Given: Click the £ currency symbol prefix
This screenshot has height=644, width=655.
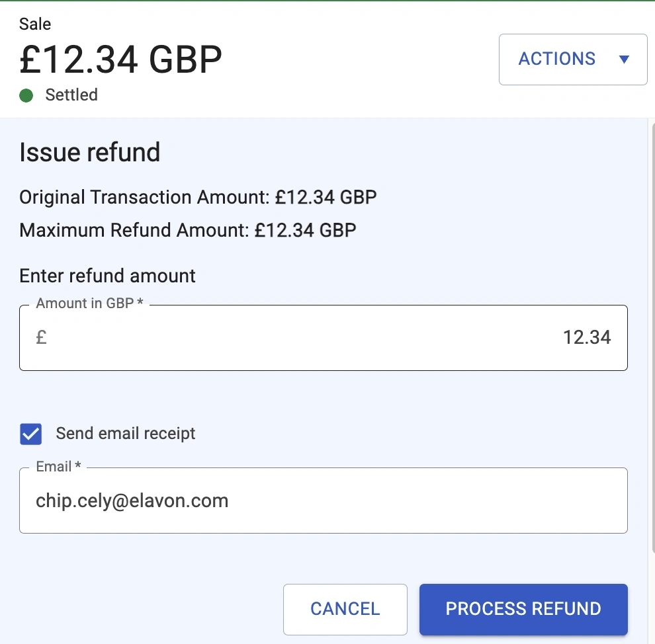Looking at the screenshot, I should coord(41,338).
